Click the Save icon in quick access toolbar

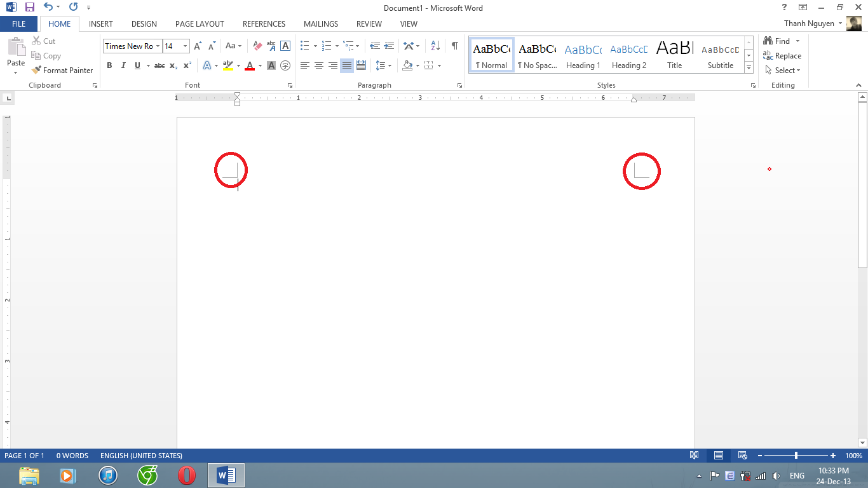(x=30, y=8)
